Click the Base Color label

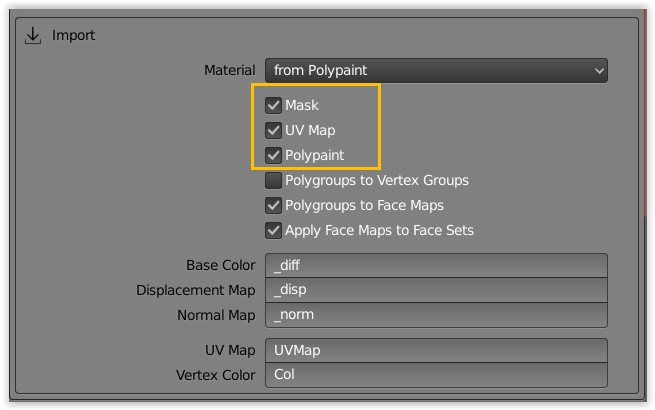221,265
